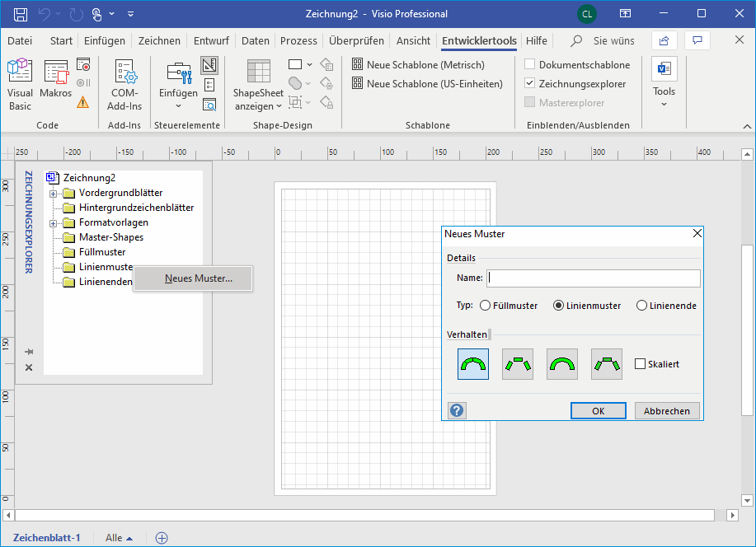Image resolution: width=756 pixels, height=547 pixels.
Task: Select the third line pattern behavior icon
Action: [562, 364]
